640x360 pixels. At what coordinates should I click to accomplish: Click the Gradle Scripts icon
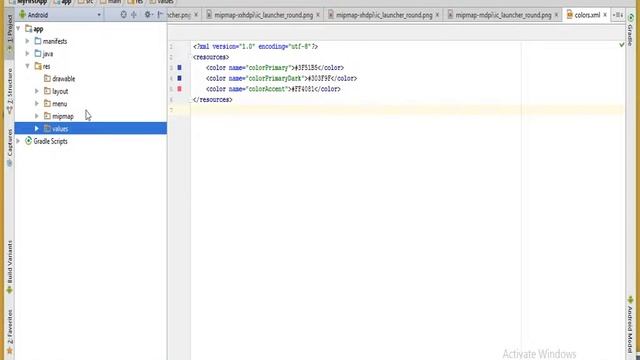pyautogui.click(x=28, y=141)
